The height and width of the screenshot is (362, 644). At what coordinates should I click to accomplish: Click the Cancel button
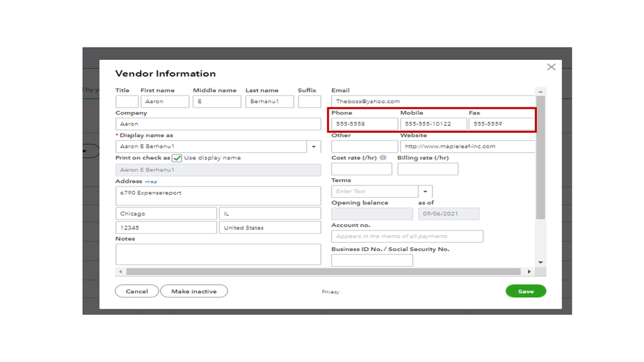point(137,291)
